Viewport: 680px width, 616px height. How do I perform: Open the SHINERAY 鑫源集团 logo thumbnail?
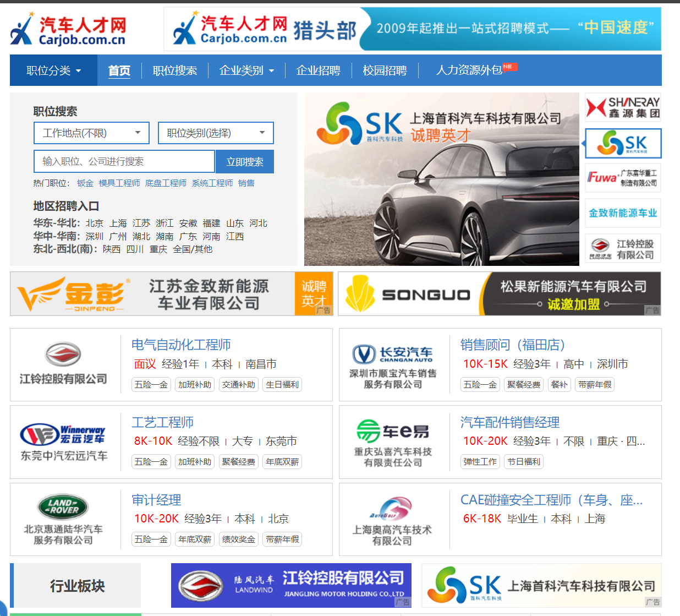point(623,107)
